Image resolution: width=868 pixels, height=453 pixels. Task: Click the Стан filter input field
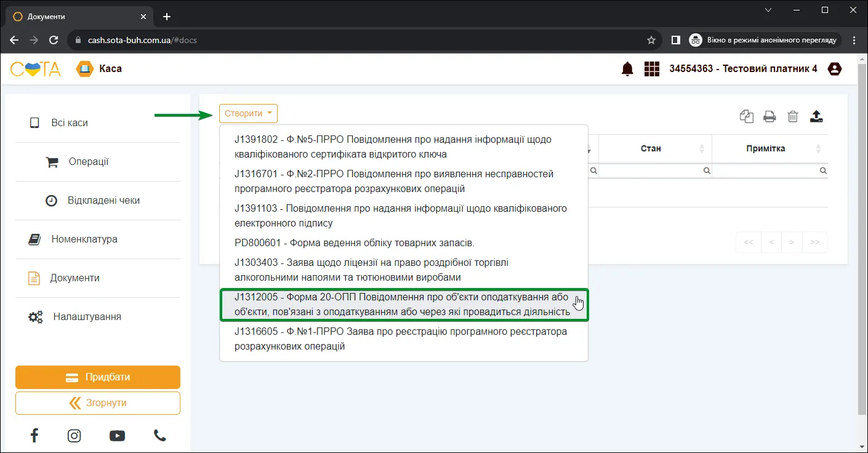655,170
